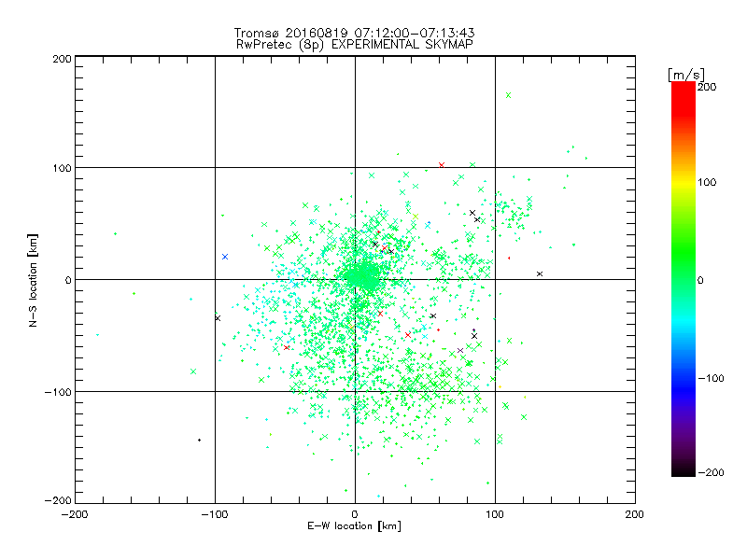Image resolution: width=747 pixels, height=560 pixels.
Task: Click the dense green cluster at plot origin
Action: [363, 276]
